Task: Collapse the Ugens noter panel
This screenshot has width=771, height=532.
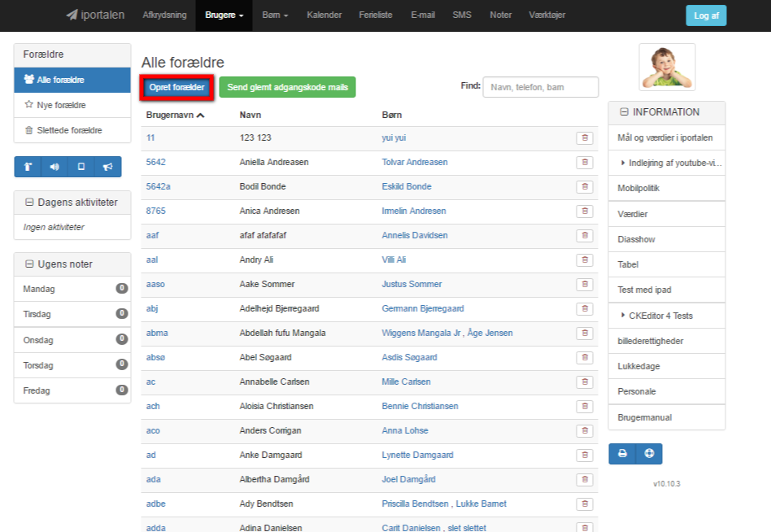Action: click(x=29, y=264)
